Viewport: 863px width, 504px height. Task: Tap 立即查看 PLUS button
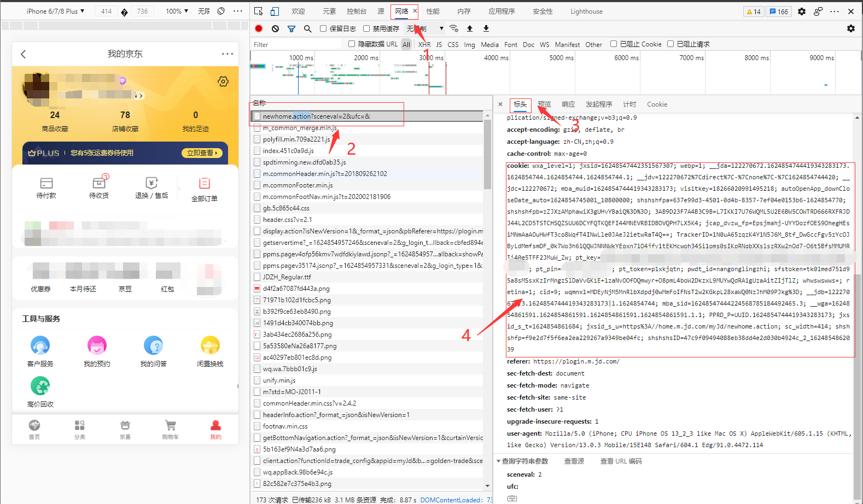pos(202,153)
